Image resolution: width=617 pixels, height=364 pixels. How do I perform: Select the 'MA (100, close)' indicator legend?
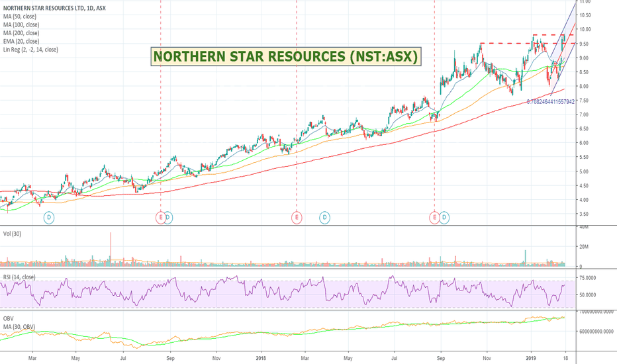(21, 24)
